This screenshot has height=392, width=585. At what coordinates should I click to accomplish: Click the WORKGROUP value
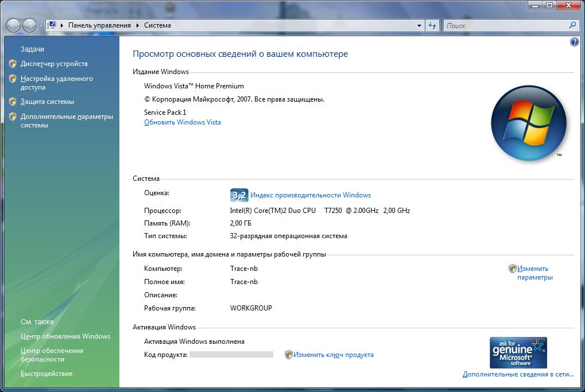pyautogui.click(x=251, y=308)
